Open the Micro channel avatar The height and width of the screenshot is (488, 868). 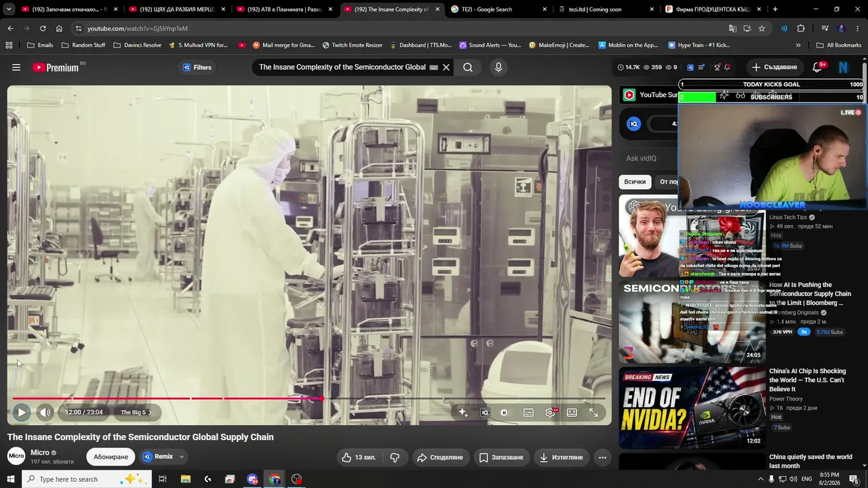(16, 456)
